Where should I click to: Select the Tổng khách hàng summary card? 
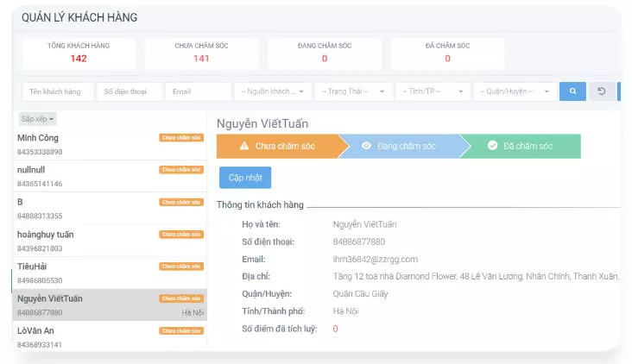(x=79, y=53)
